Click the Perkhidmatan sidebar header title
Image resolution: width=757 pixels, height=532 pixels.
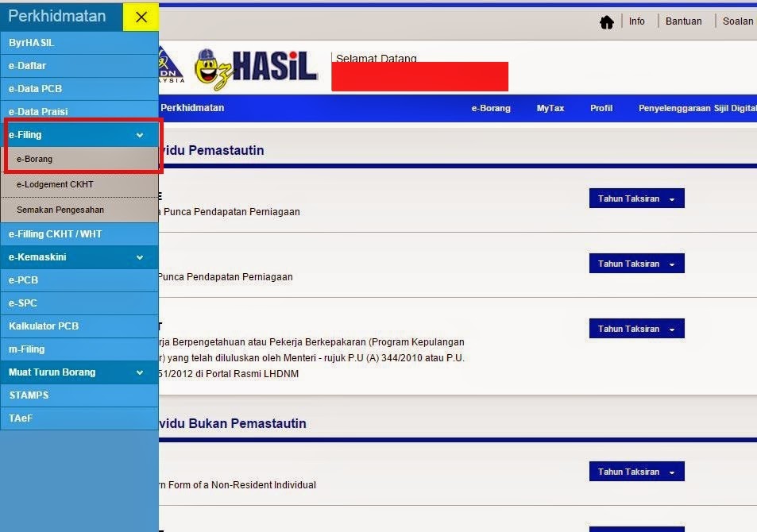pyautogui.click(x=57, y=17)
